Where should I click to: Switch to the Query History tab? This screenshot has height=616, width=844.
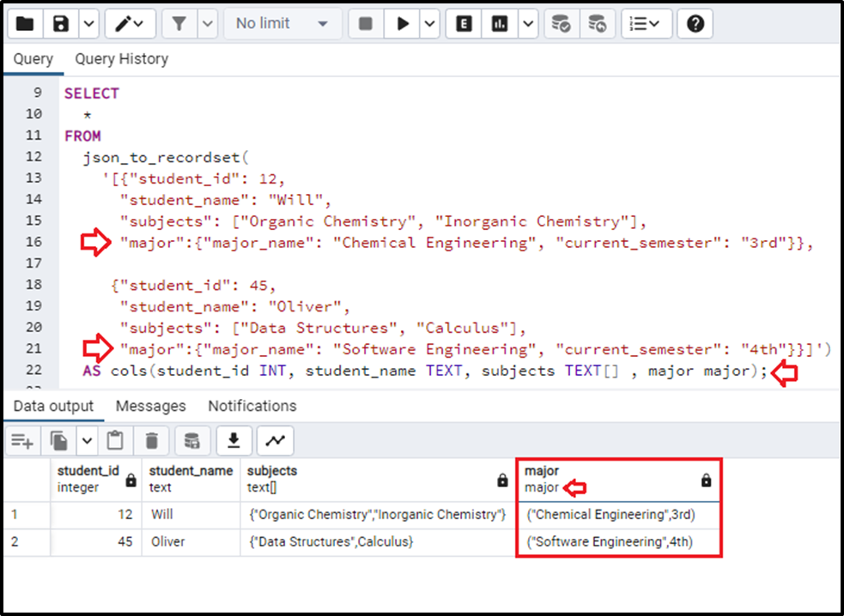pos(121,58)
